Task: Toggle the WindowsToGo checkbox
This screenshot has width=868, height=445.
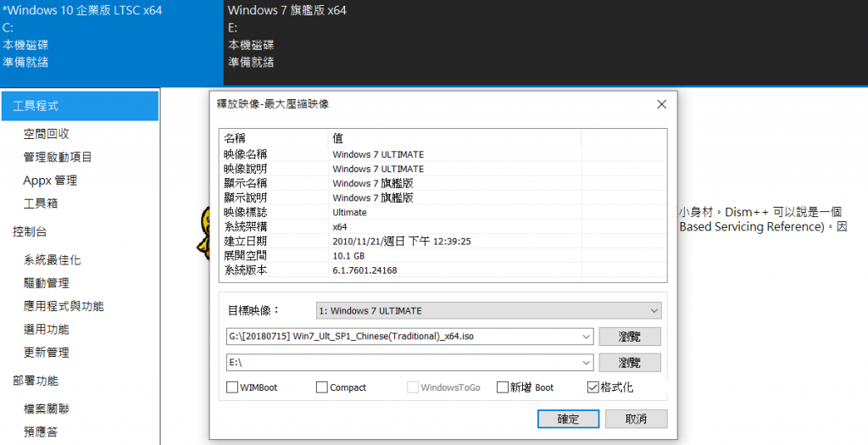Action: tap(413, 387)
